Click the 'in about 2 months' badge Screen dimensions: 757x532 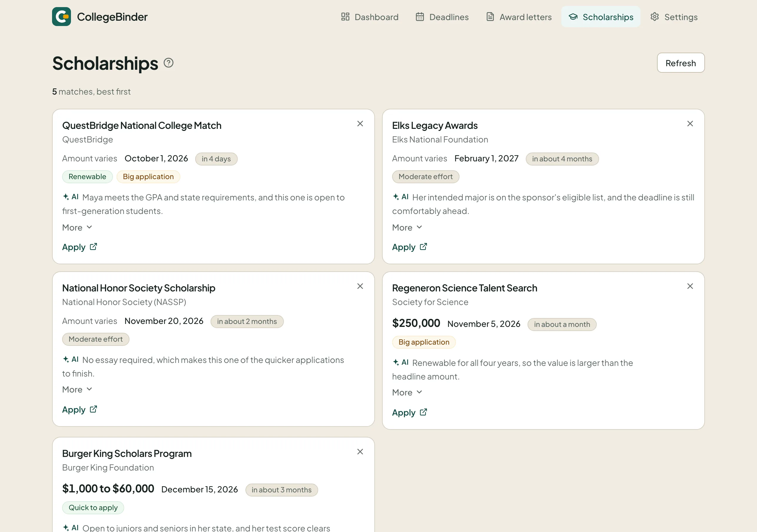click(x=247, y=321)
